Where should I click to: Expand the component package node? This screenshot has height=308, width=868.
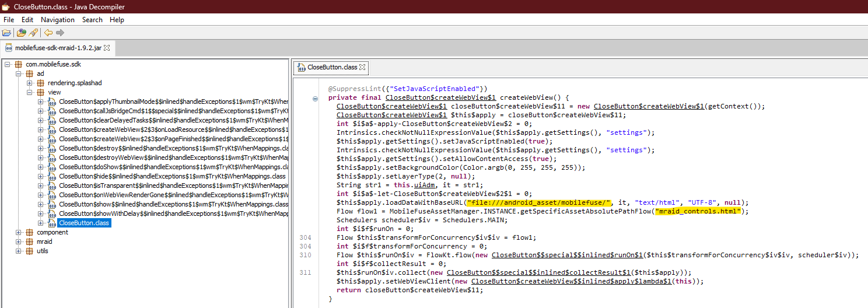point(19,232)
